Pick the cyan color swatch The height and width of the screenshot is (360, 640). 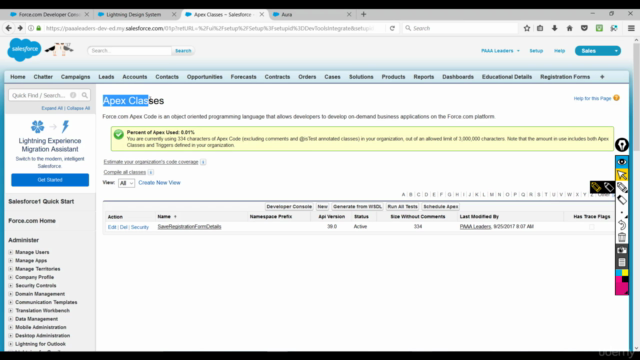(619, 273)
